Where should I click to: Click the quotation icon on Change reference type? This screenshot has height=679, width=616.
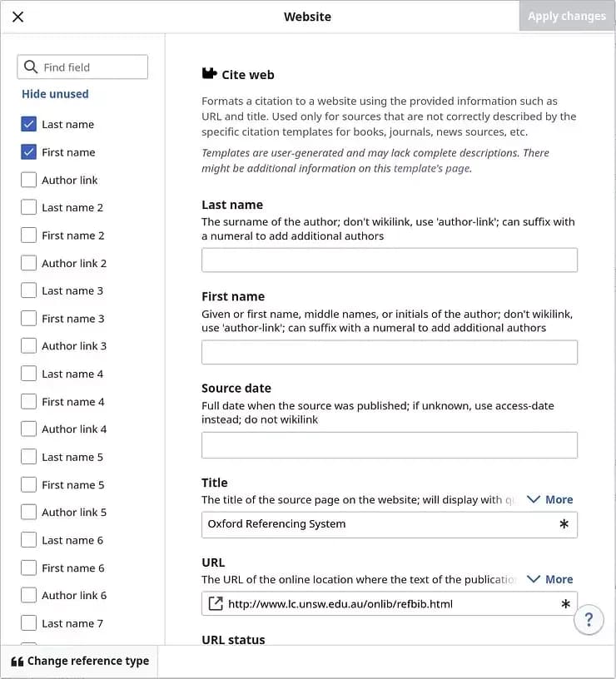click(x=18, y=661)
